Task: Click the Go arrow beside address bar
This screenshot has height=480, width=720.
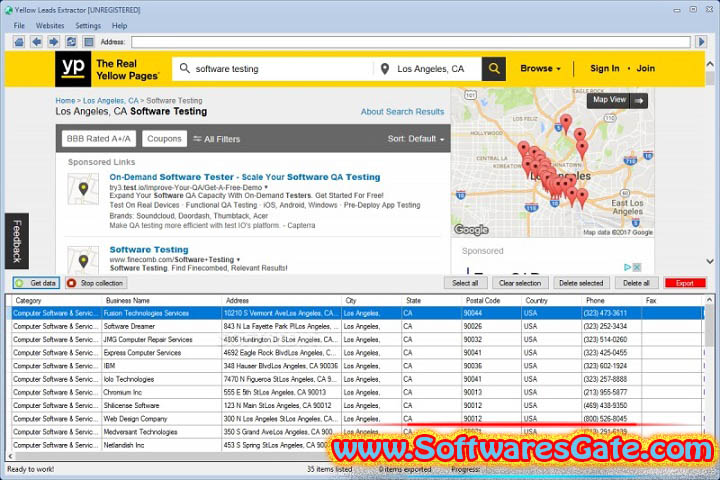Action: click(701, 42)
